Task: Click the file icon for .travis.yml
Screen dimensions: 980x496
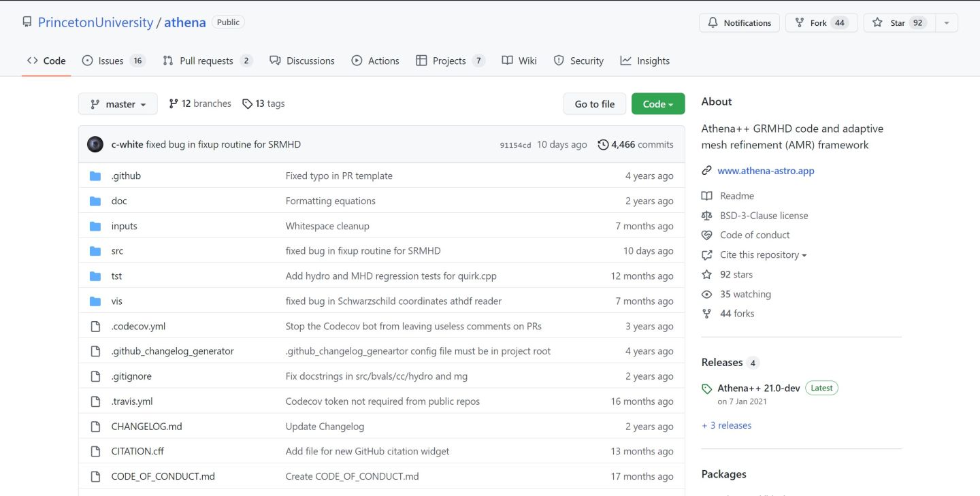Action: [x=95, y=401]
